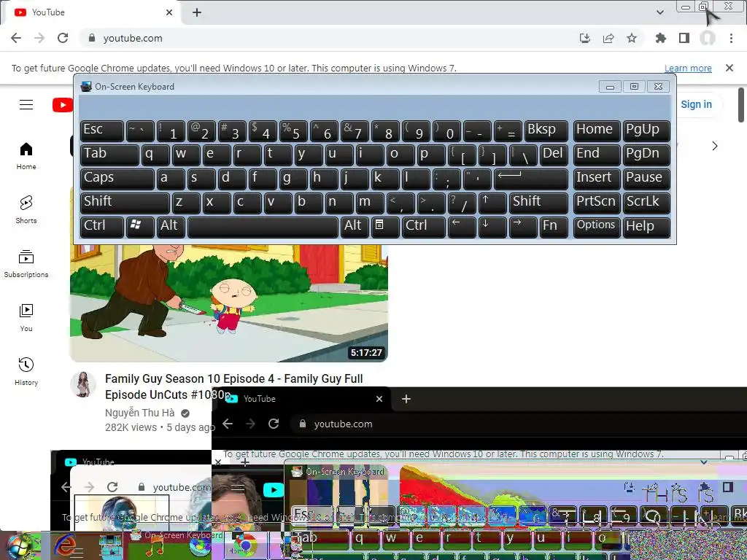Screen dimensions: 747x560
Task: Reload the page in the dark Chrome window
Action: (274, 424)
